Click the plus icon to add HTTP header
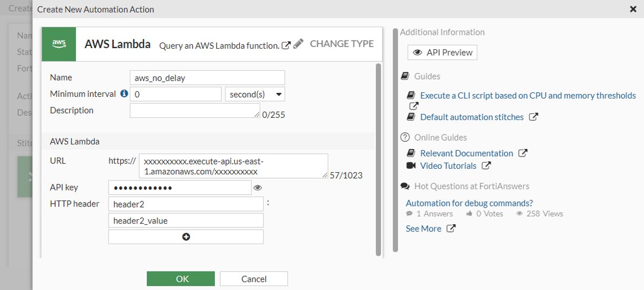644x290 pixels. pyautogui.click(x=186, y=237)
